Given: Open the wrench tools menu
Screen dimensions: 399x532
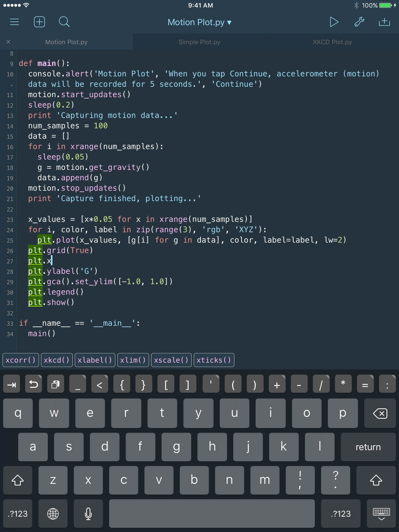Looking at the screenshot, I should (359, 22).
